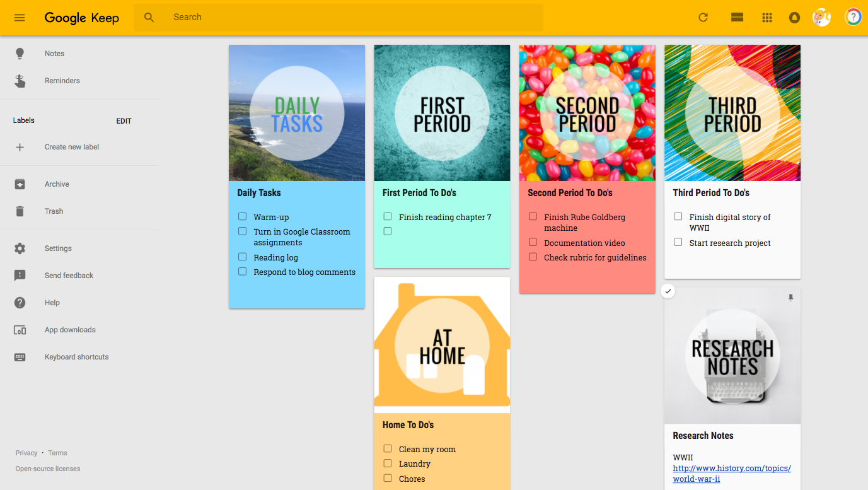868x490 pixels.
Task: Open Keep Settings via the gear icon
Action: click(x=20, y=248)
